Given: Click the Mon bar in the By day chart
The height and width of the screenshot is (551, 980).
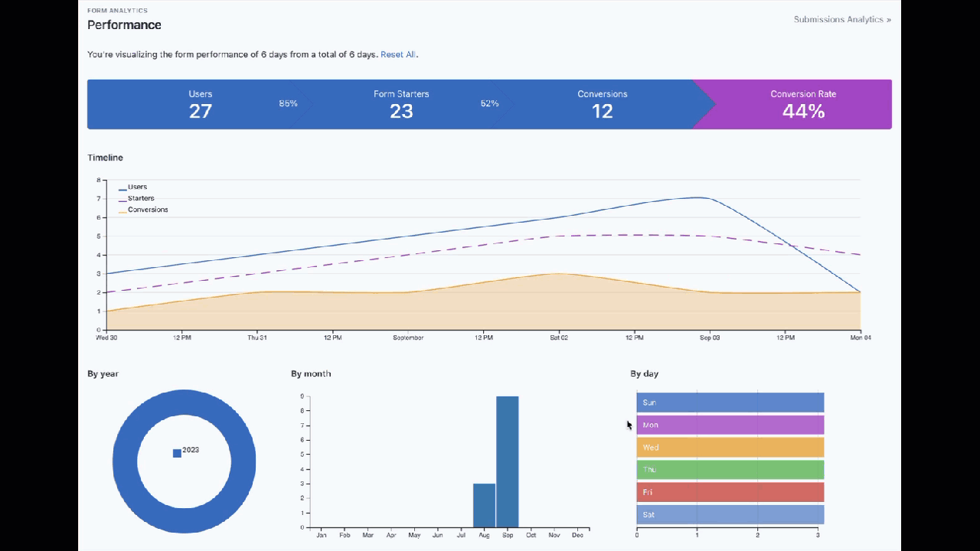Looking at the screenshot, I should coord(730,425).
